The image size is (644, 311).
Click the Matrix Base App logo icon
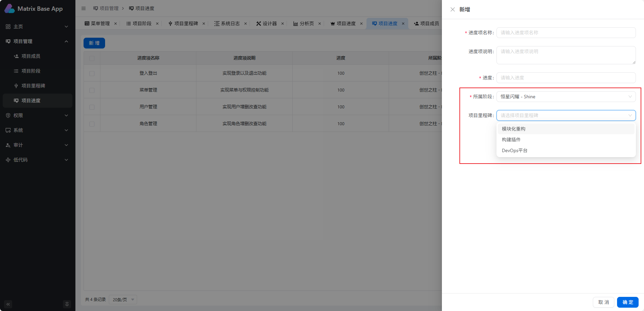[9, 9]
